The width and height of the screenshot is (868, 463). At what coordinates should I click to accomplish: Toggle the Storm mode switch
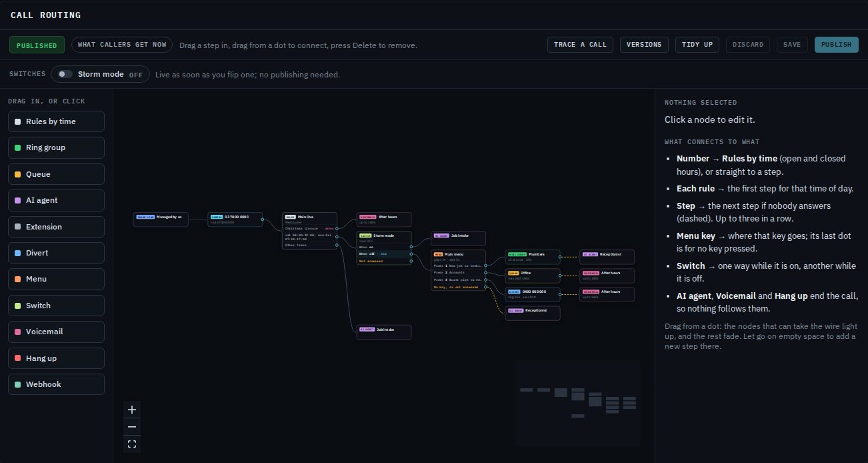point(65,74)
